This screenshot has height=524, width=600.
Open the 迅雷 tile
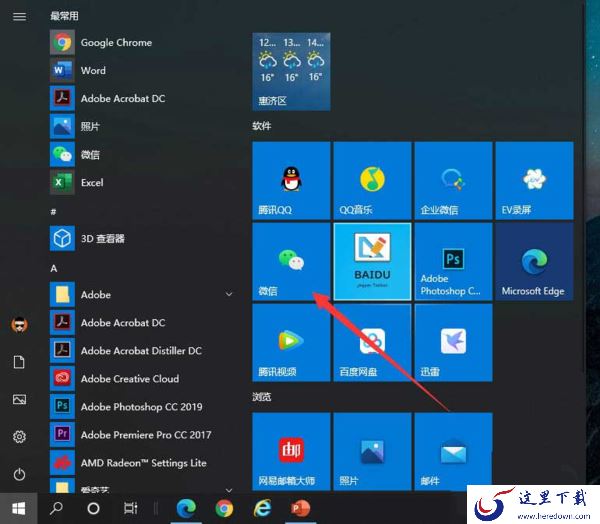click(x=453, y=343)
